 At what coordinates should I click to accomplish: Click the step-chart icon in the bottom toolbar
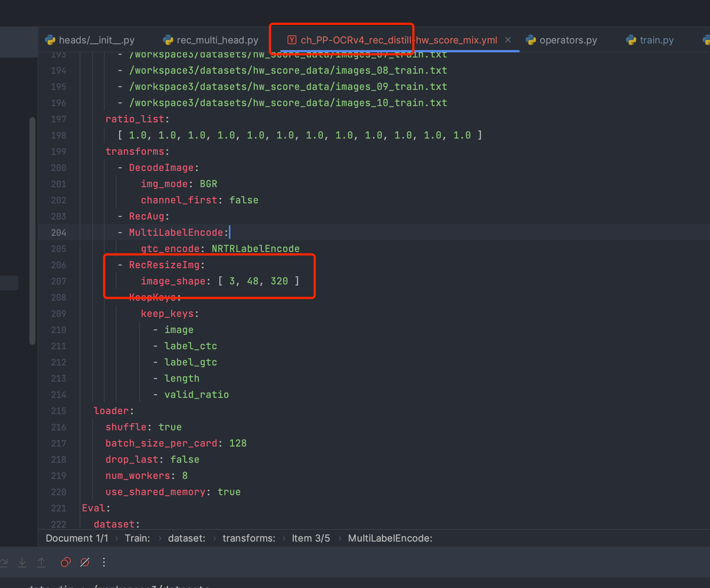[4, 562]
